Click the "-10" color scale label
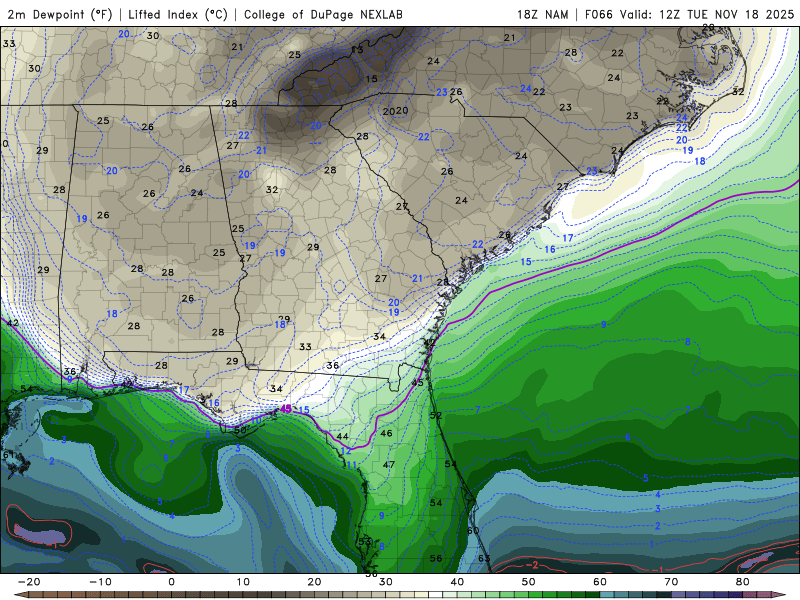Viewport: 800px width, 600px height. point(100,582)
